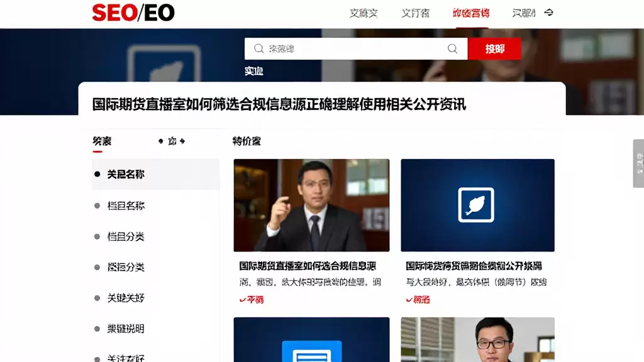Open thumbnail of man in suit gesturing
Screen dimensions: 644x362
[x=311, y=206]
